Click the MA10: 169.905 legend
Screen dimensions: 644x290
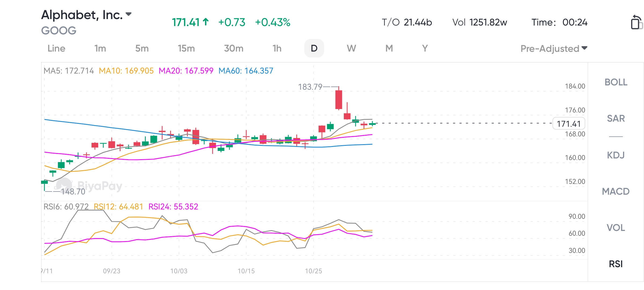tap(126, 71)
